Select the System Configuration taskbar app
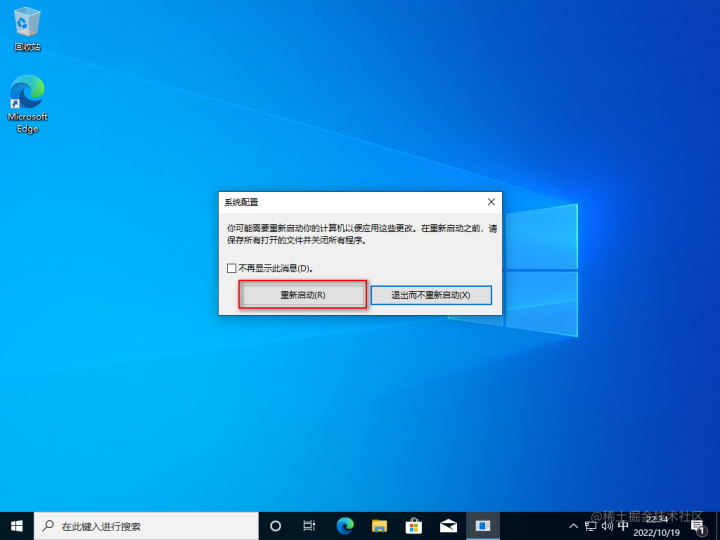This screenshot has width=720, height=540. 483,526
